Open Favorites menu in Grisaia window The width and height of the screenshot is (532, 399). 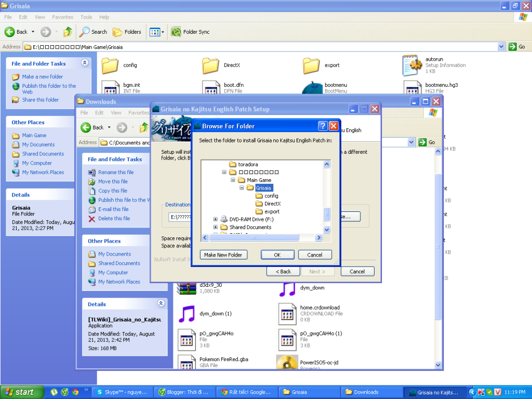click(x=62, y=17)
